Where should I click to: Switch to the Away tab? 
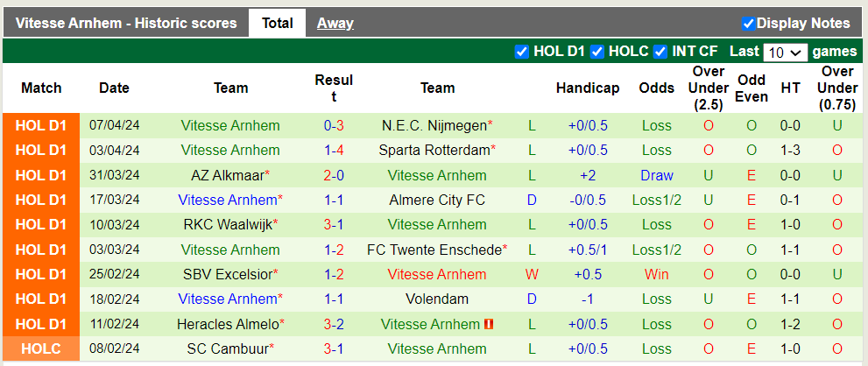coord(335,24)
